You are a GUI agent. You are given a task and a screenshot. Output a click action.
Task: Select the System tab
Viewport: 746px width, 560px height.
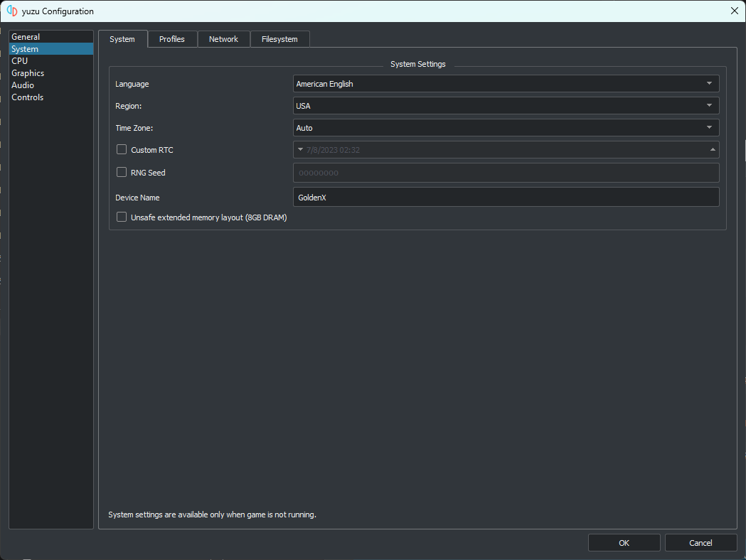point(122,39)
